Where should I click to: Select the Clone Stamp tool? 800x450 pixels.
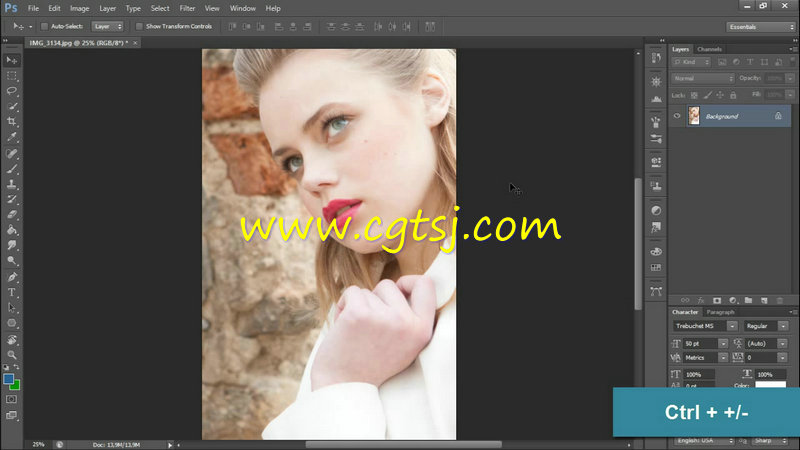[x=12, y=184]
